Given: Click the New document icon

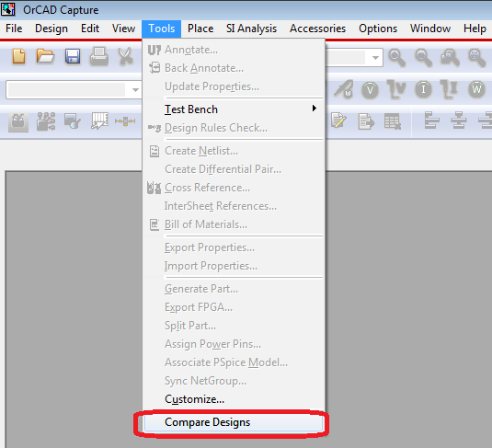Looking at the screenshot, I should click(x=18, y=57).
